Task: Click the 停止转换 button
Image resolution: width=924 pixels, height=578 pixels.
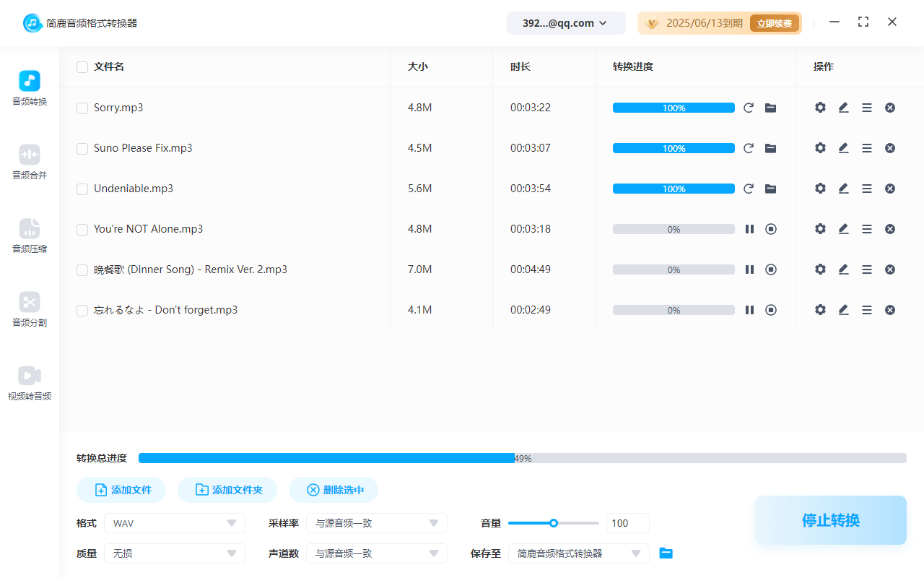Action: pyautogui.click(x=830, y=520)
